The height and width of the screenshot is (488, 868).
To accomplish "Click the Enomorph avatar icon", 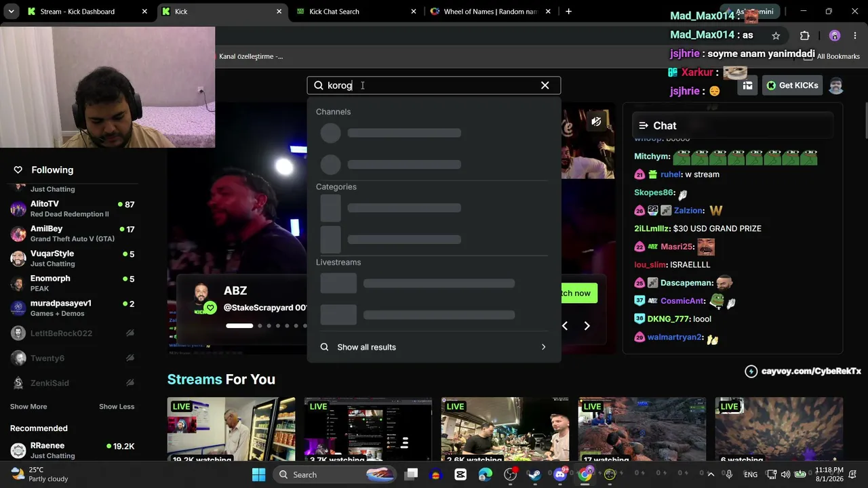I will pos(18,283).
